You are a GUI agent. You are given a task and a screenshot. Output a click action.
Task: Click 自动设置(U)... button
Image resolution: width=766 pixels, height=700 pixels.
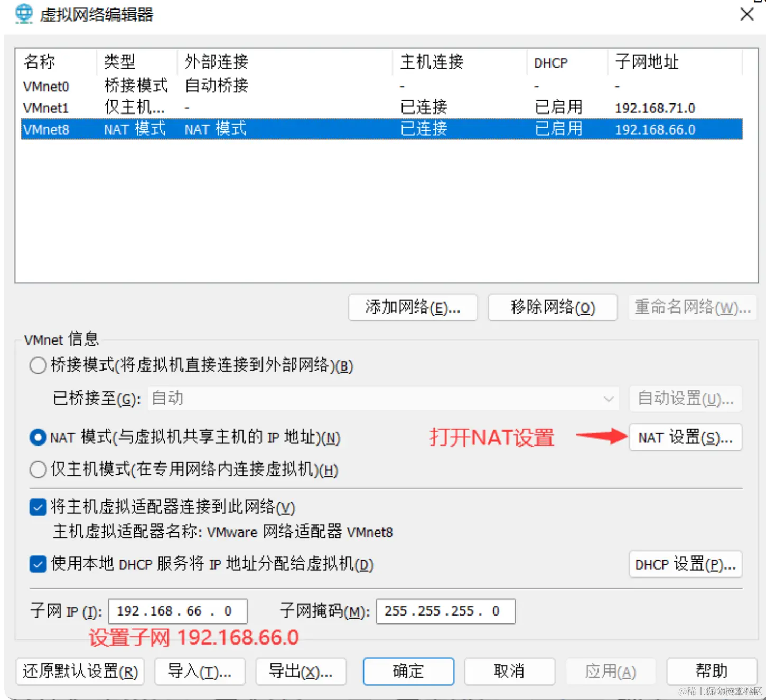click(x=686, y=399)
